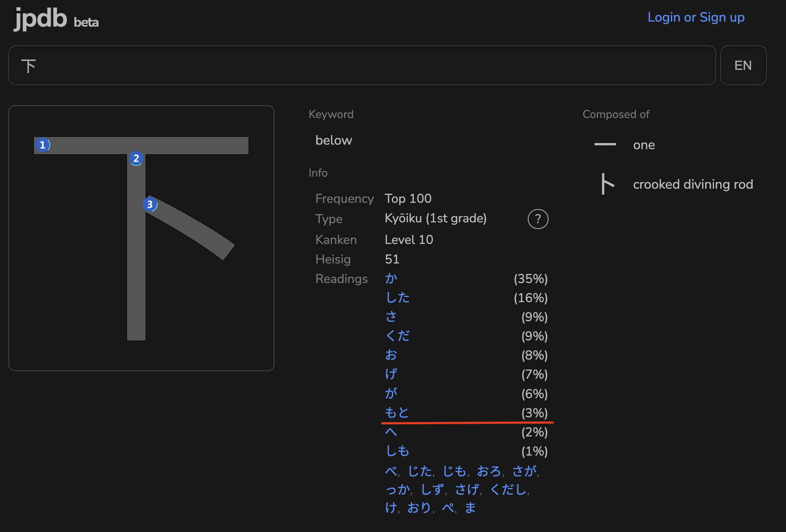The width and height of the screenshot is (786, 532).
Task: Open the さげ rare reading link
Action: point(467,490)
